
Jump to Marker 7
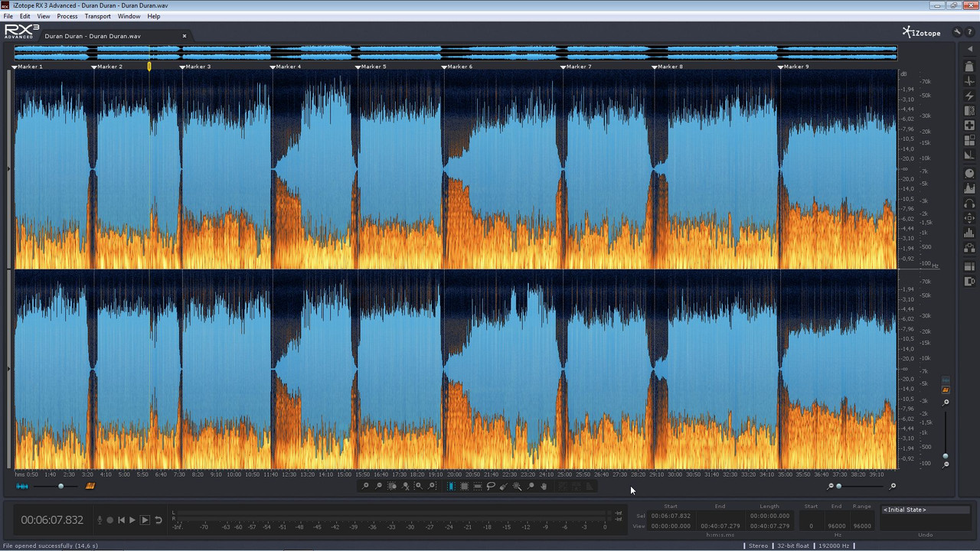click(x=576, y=67)
